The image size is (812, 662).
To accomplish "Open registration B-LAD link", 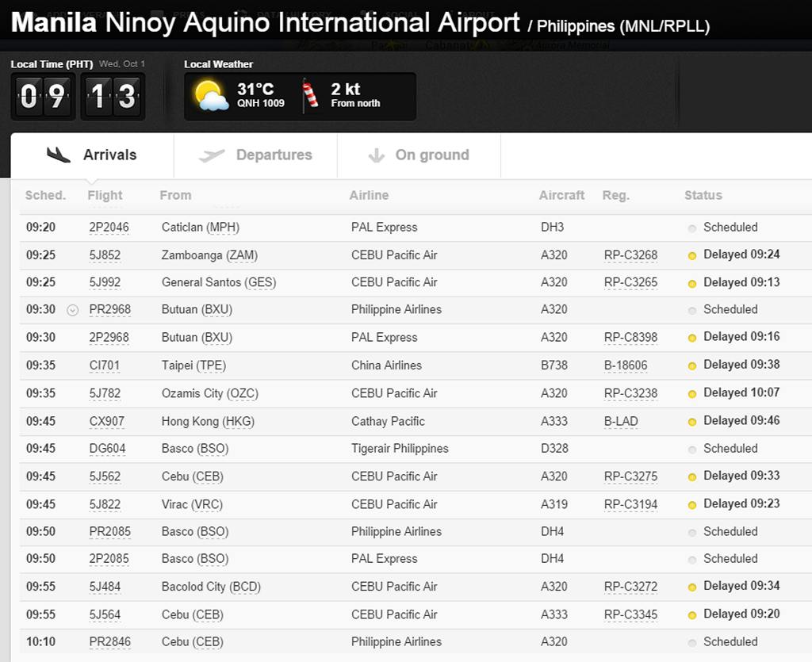I will tap(621, 422).
